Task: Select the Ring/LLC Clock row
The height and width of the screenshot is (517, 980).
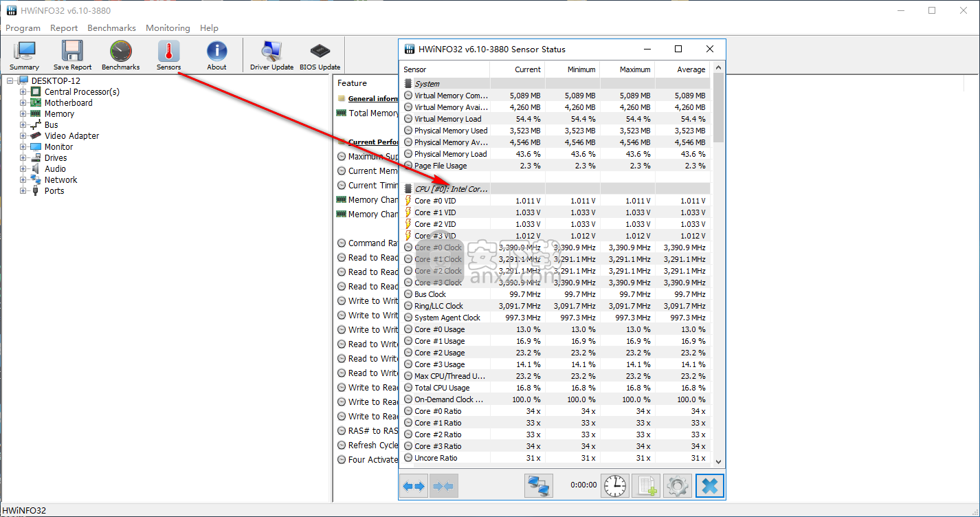Action: click(x=555, y=306)
